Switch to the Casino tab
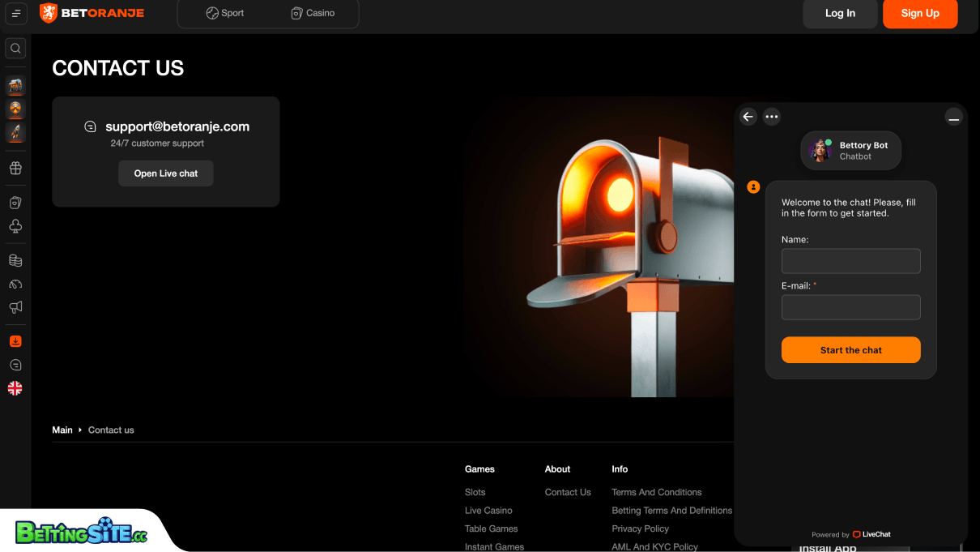Image resolution: width=980 pixels, height=552 pixels. pyautogui.click(x=313, y=13)
